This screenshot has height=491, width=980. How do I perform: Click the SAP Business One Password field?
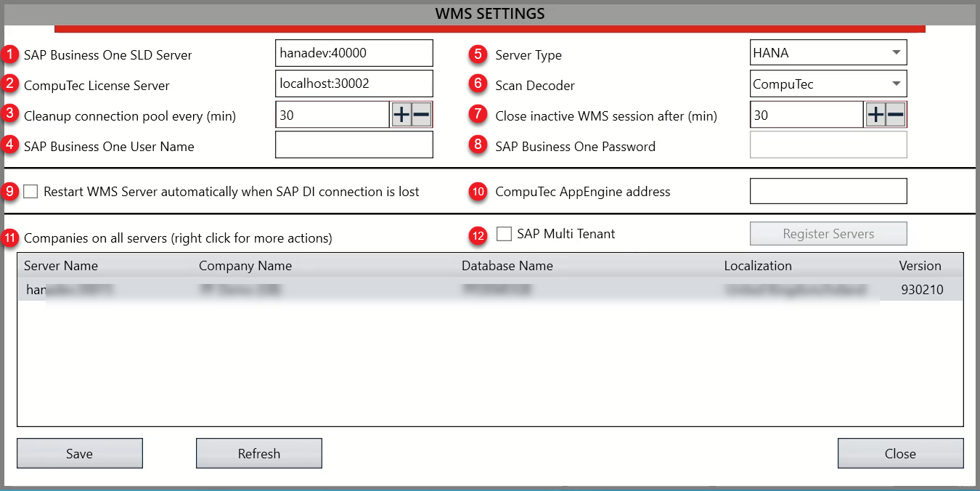pos(828,144)
